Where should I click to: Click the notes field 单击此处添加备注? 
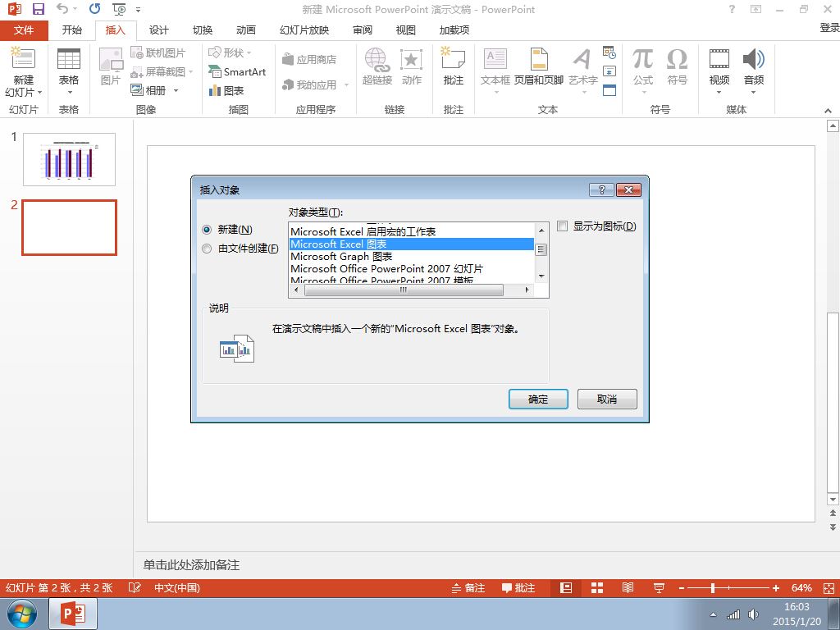click(x=191, y=565)
